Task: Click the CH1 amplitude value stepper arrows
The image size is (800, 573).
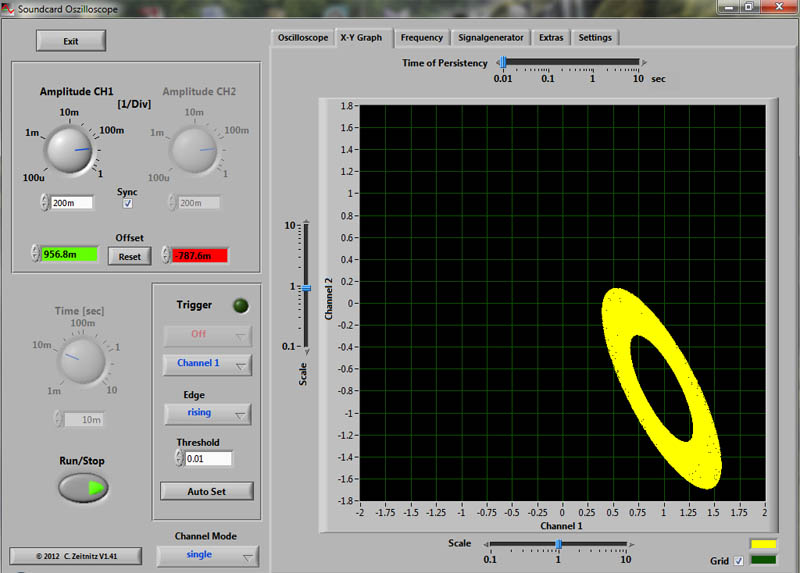Action: (x=44, y=203)
